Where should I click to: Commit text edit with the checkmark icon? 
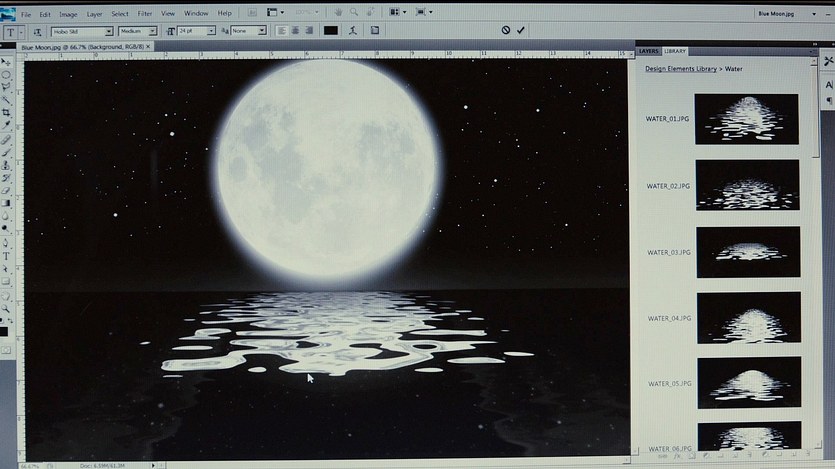(x=521, y=30)
